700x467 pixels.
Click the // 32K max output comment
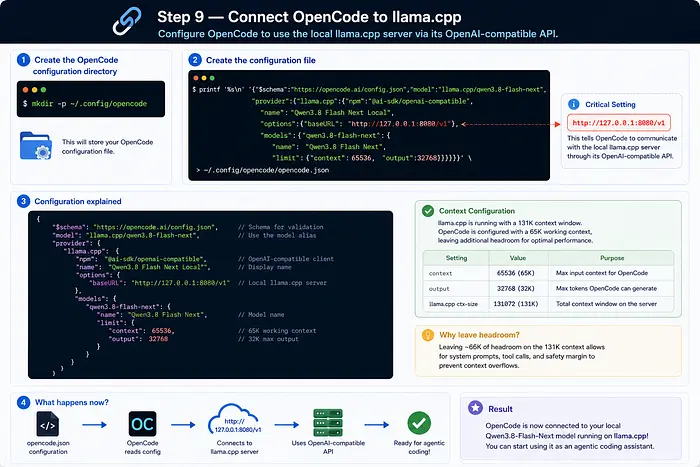coord(268,339)
